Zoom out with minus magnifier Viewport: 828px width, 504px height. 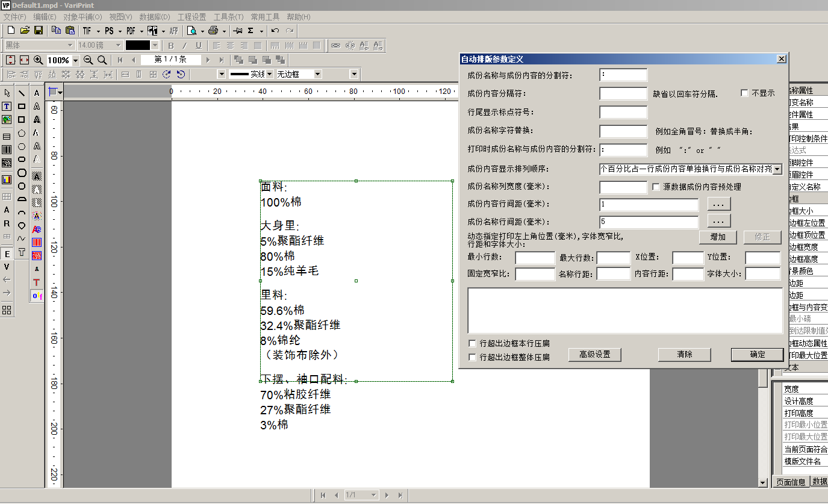[x=88, y=60]
